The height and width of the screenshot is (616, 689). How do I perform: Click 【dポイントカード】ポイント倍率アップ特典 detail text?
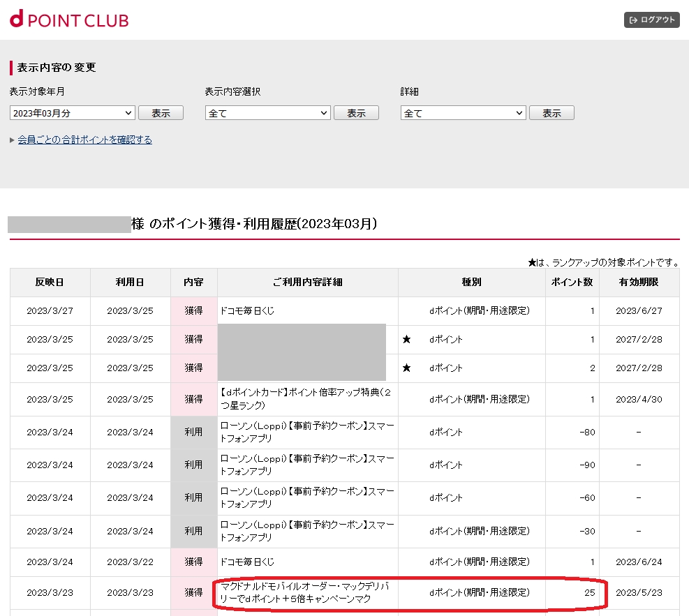[x=306, y=399]
